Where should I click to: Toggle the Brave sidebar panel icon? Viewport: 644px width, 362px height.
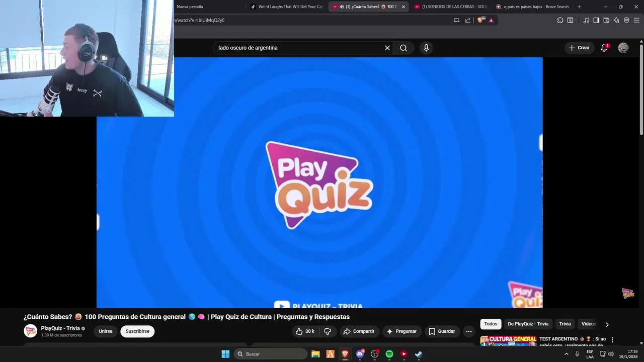coord(596,20)
